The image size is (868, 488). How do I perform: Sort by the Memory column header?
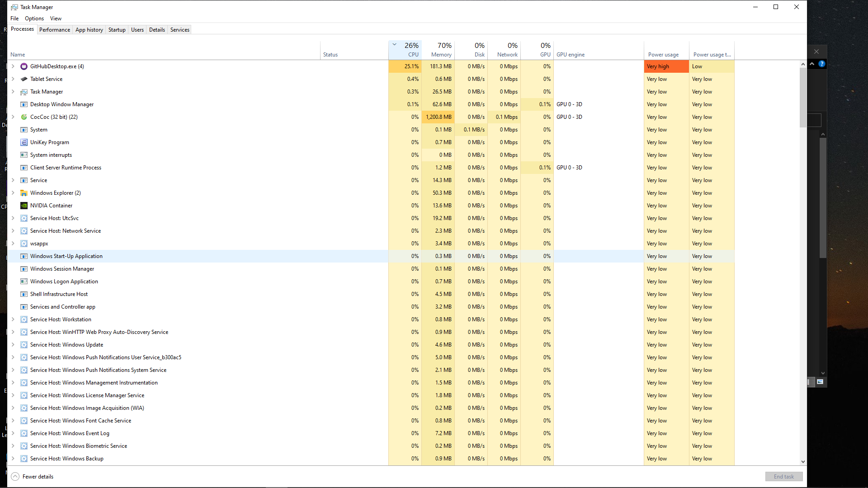438,50
